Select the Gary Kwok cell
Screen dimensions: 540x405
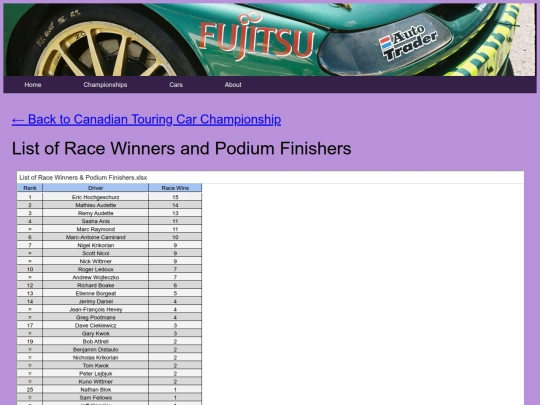point(95,333)
